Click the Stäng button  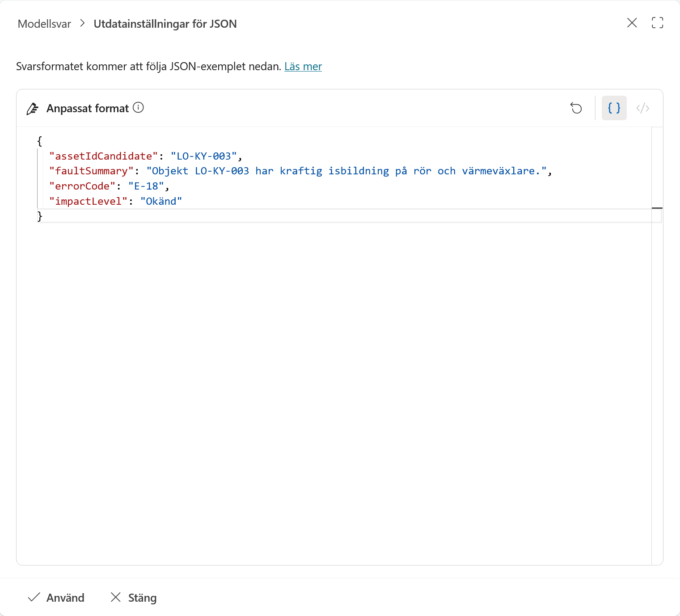(134, 598)
